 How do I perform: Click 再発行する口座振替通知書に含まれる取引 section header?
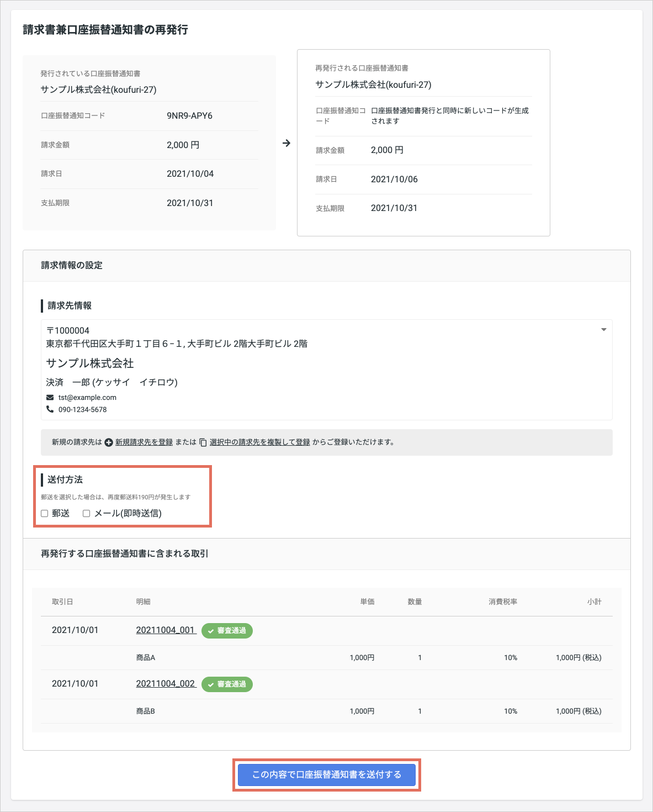click(x=125, y=554)
